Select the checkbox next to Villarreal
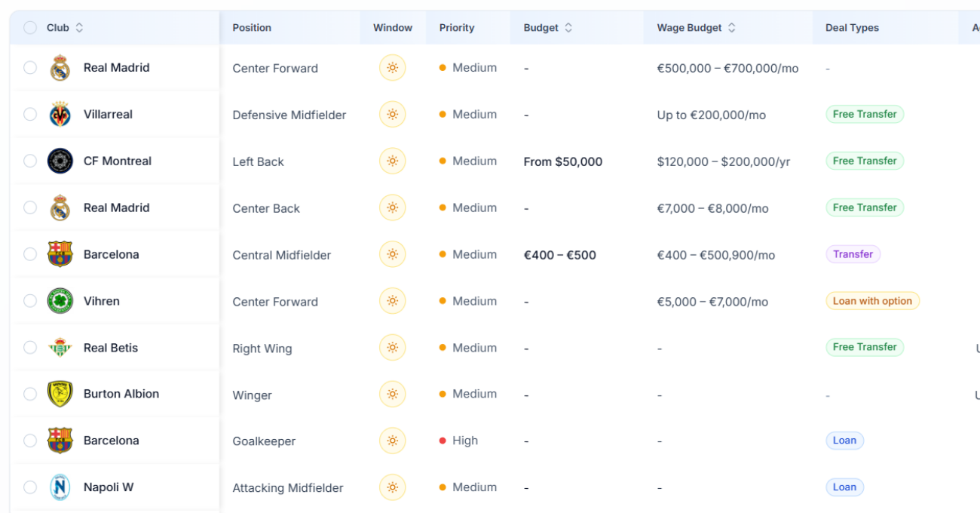 tap(30, 114)
